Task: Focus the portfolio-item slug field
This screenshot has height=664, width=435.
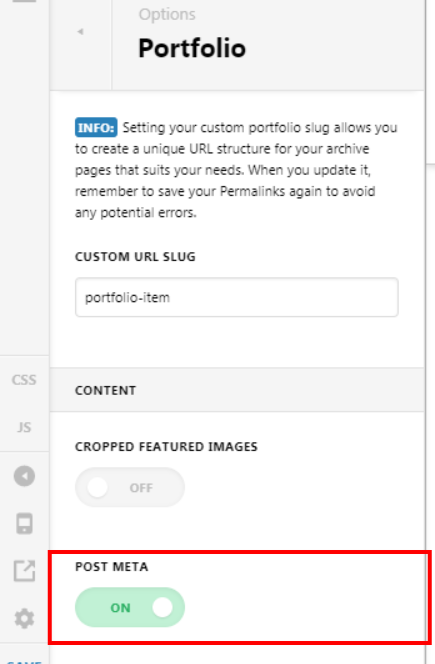Action: (x=236, y=297)
